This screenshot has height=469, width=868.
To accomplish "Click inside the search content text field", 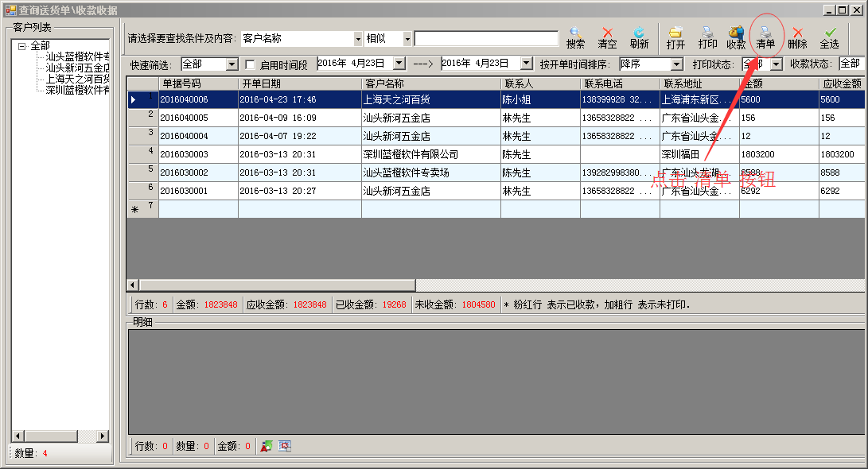I will pos(486,38).
